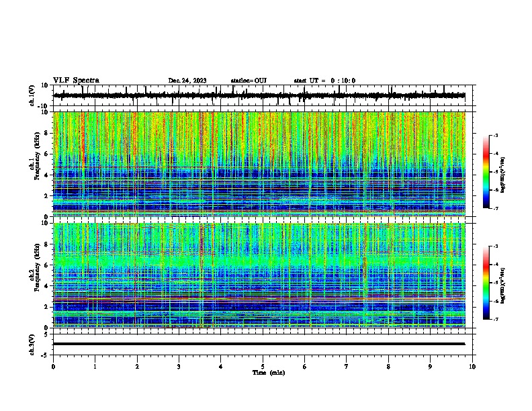
Task: Click the "ch.1(V)" axis label
Action: [32, 95]
